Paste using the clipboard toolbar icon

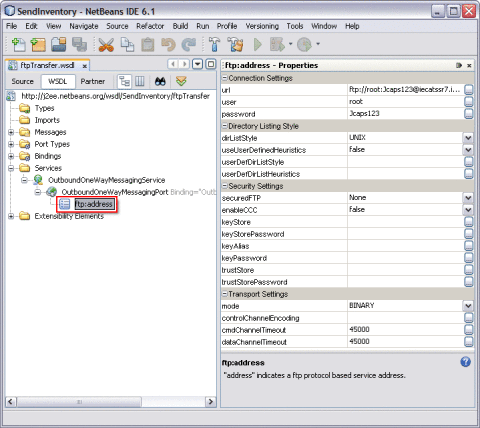[148, 44]
